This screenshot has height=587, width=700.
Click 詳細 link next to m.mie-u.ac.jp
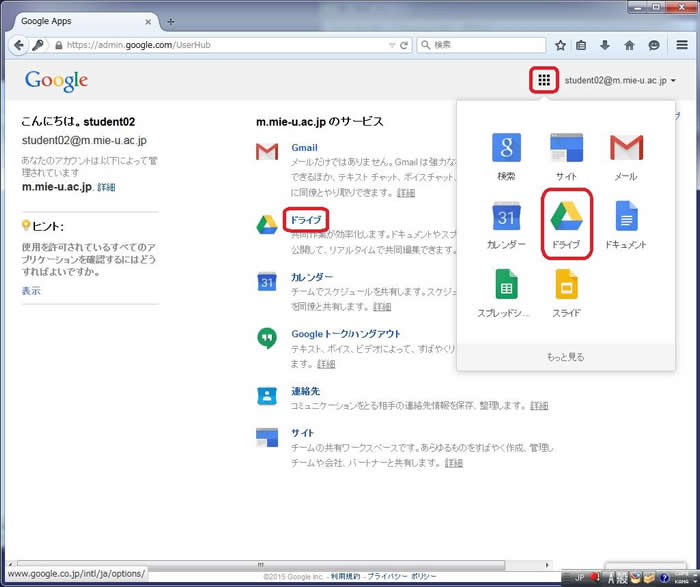pyautogui.click(x=106, y=187)
